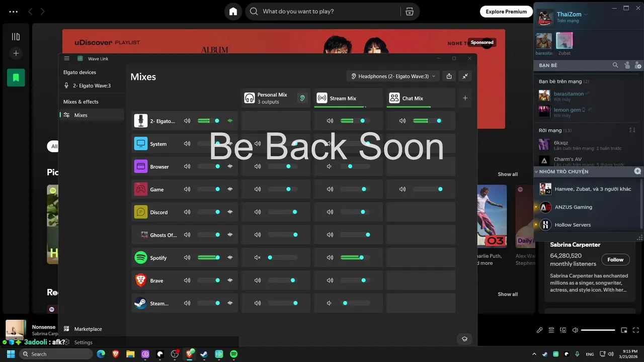Open effects waveform icon for Ghosts Of... channel
Viewport: 644px width, 362px height.
230,235
